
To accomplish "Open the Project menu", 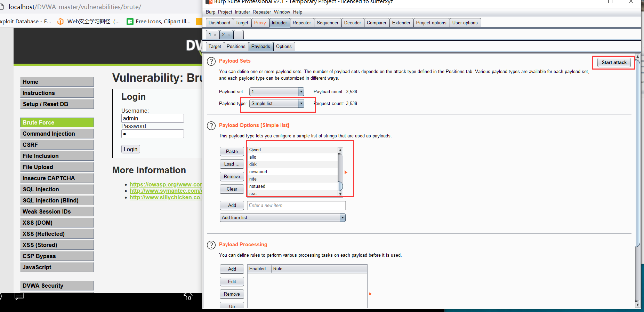I will tap(225, 12).
